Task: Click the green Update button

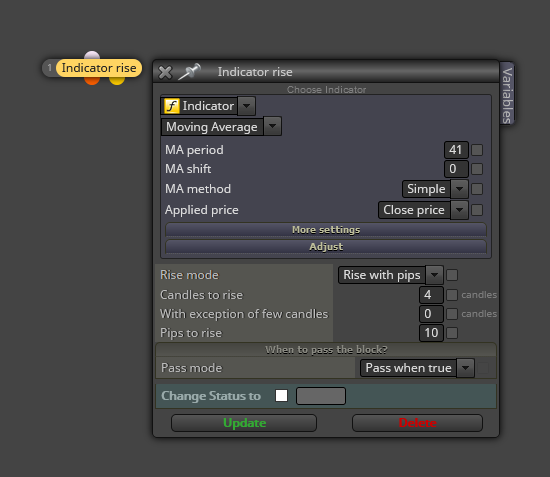Action: [x=244, y=423]
